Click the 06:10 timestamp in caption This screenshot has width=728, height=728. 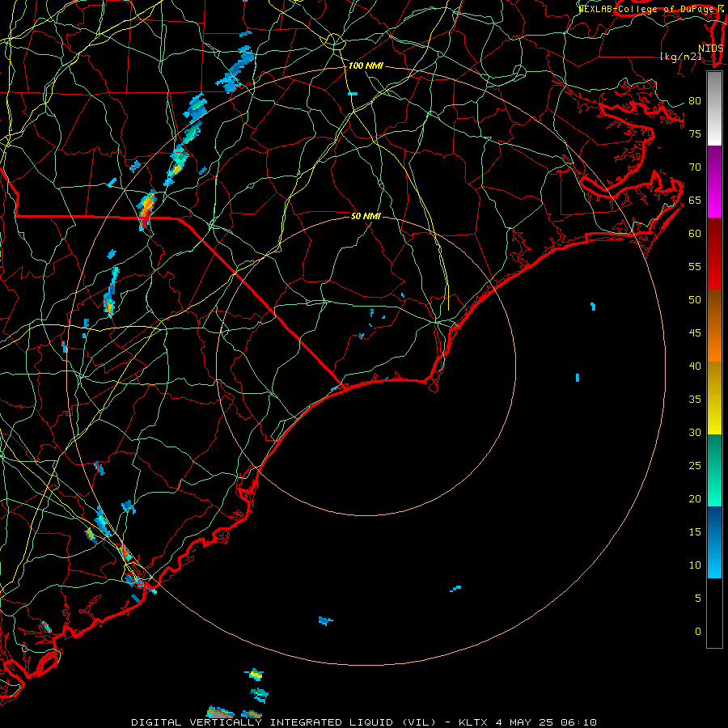point(578,722)
